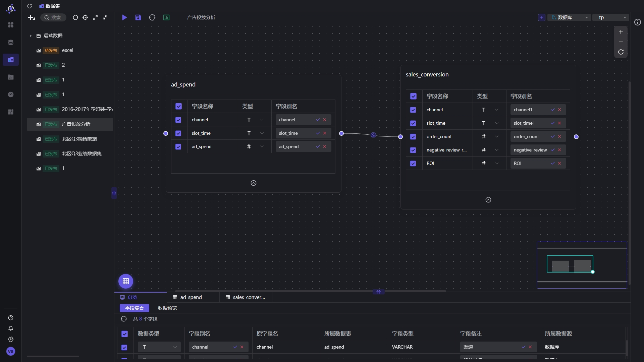
Task: Select the 数据预览 tab
Action: (x=167, y=308)
